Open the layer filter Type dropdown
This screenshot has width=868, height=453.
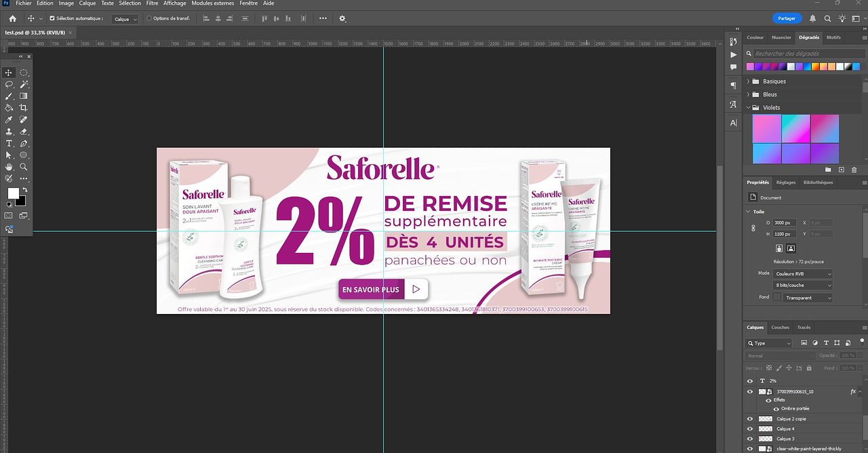pos(768,343)
